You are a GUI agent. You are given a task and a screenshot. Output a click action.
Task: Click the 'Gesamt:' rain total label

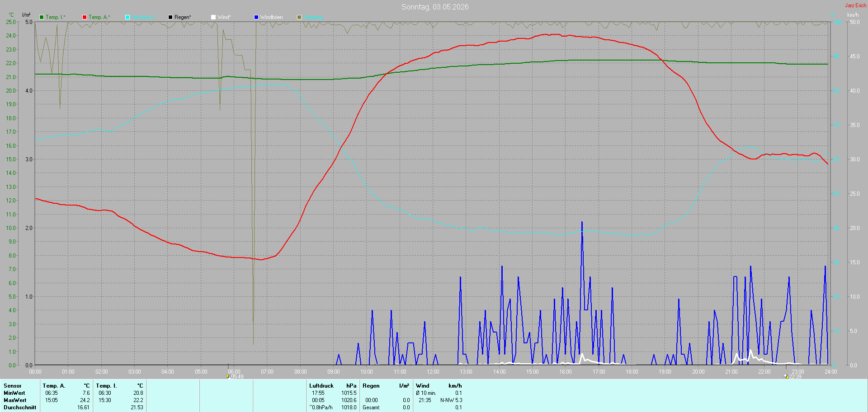371,407
